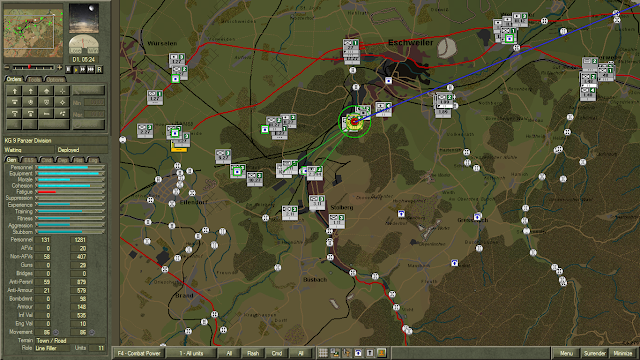Open the 1 - All units filter dropdown
The image size is (640, 360).
pos(191,353)
